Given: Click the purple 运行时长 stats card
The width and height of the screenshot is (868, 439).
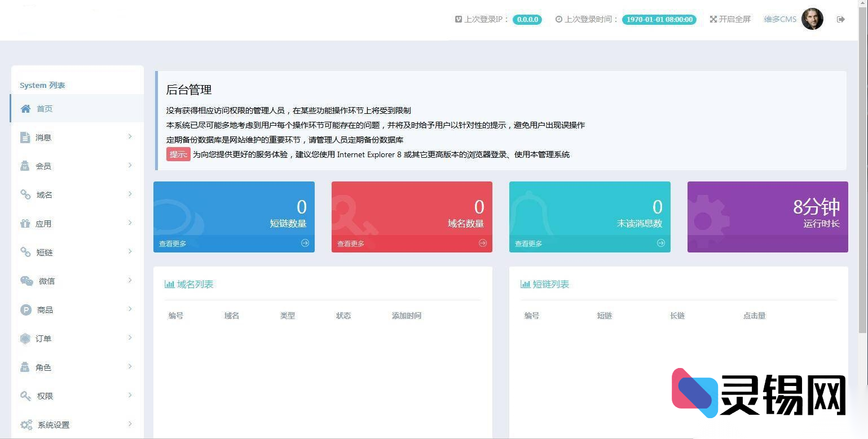Looking at the screenshot, I should (767, 217).
